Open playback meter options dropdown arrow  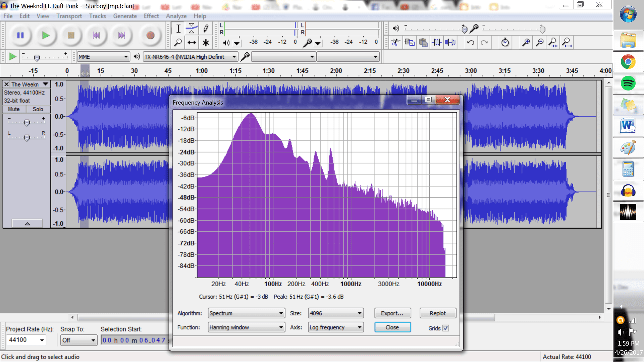click(x=237, y=43)
